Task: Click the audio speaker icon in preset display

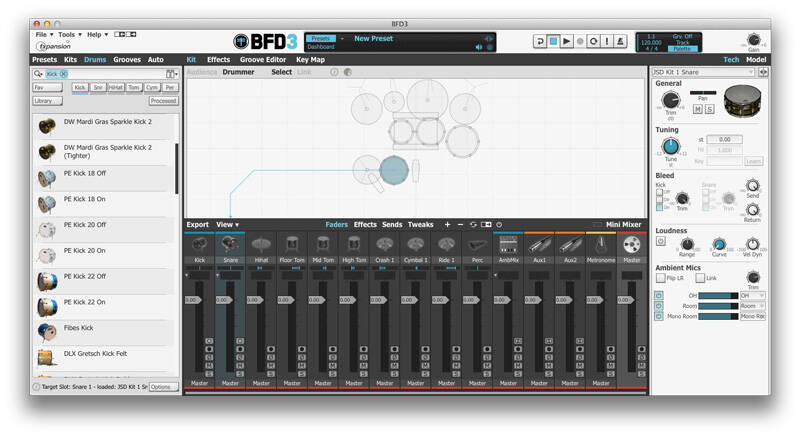Action: [x=479, y=47]
